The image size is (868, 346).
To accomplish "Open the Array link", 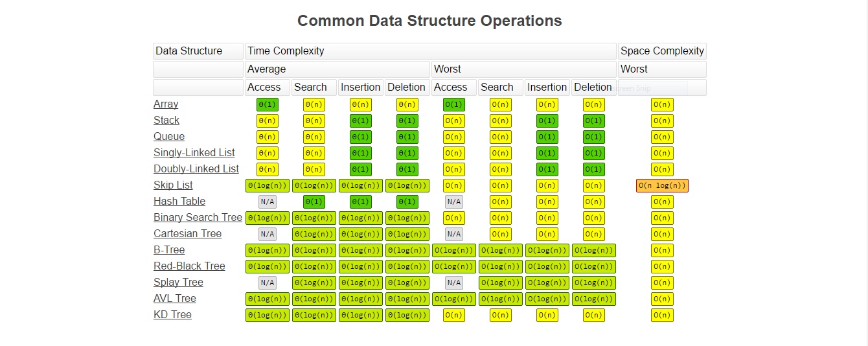I will (166, 104).
